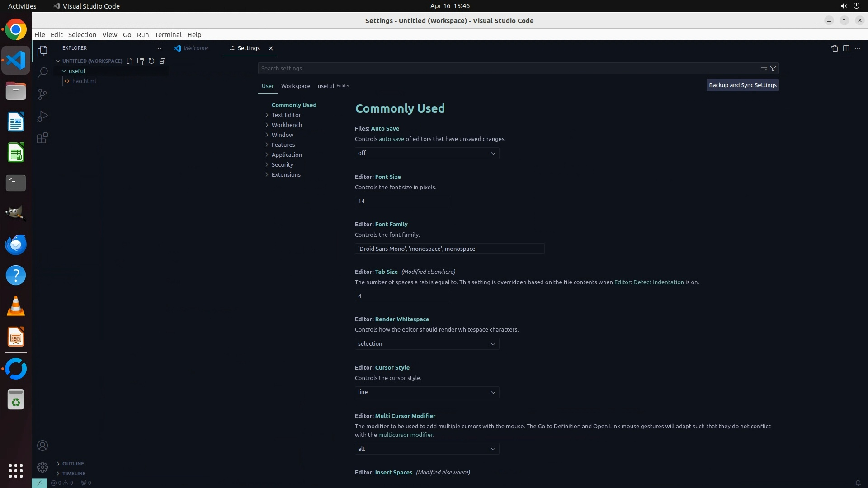The width and height of the screenshot is (868, 488).
Task: Open the Search view in activity bar
Action: pos(42,73)
